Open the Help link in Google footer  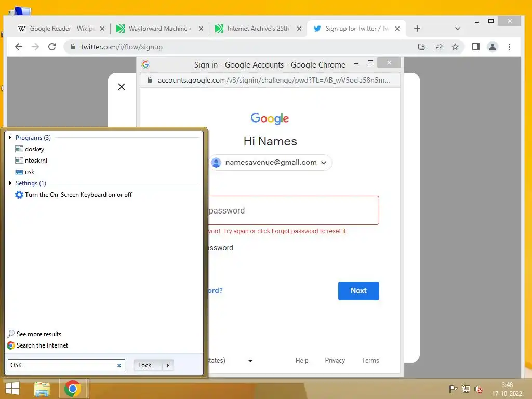(x=302, y=361)
